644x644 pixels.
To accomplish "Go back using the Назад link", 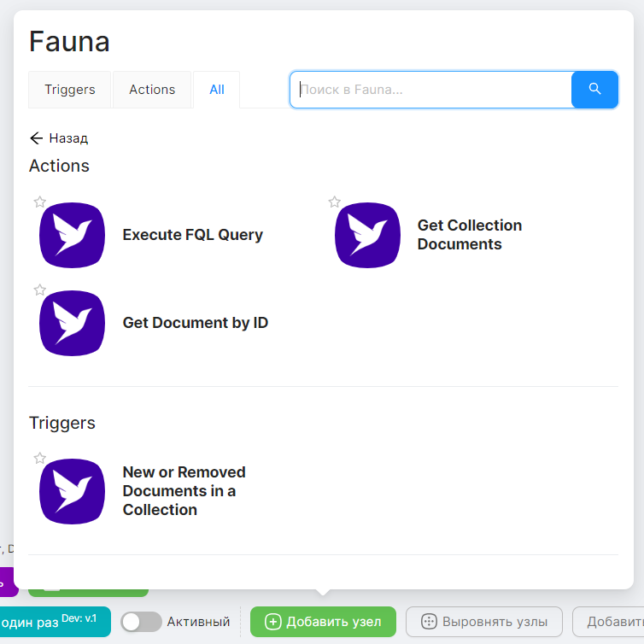I will pos(59,138).
